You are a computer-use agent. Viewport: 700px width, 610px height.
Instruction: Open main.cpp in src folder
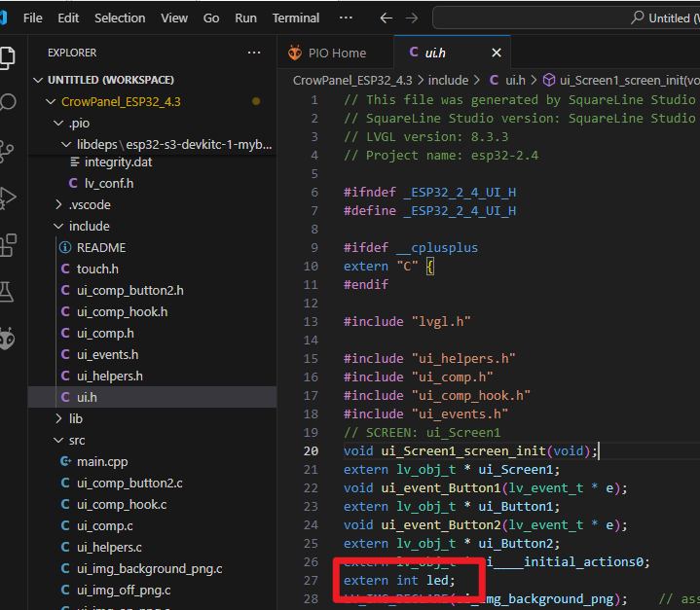tap(152, 461)
